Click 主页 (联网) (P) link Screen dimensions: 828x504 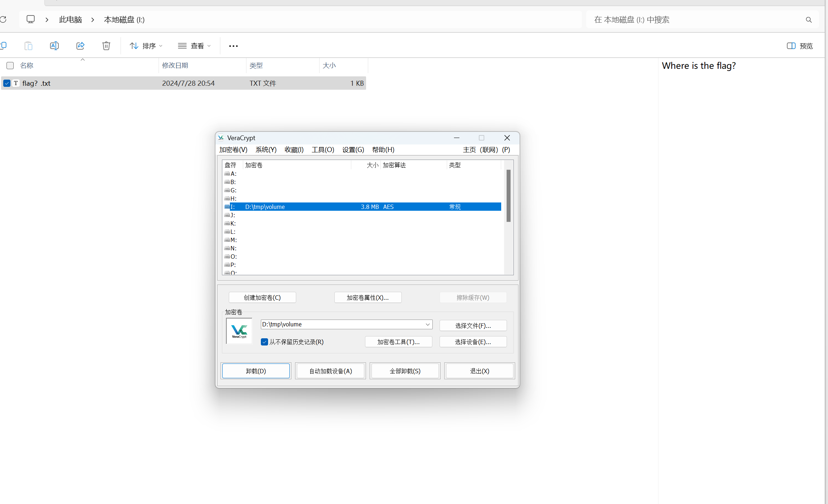[x=486, y=150]
